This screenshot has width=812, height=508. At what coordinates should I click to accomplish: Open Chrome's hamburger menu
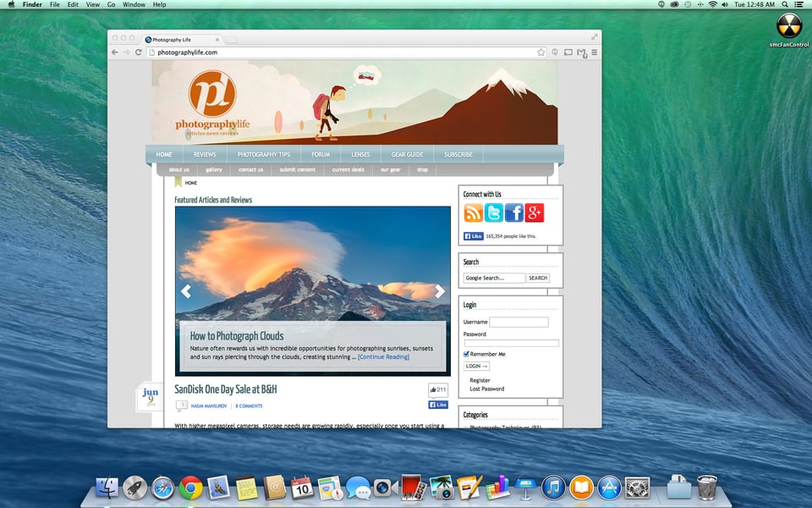595,52
